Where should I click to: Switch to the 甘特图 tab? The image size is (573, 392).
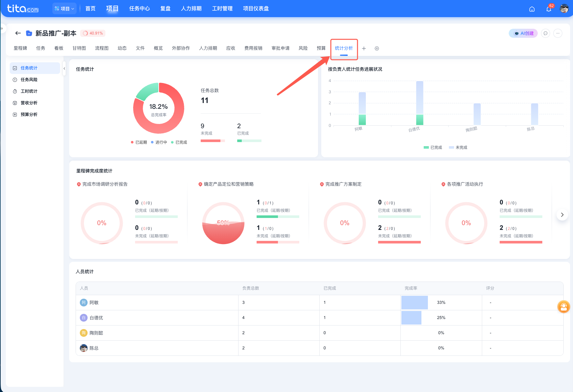click(79, 48)
